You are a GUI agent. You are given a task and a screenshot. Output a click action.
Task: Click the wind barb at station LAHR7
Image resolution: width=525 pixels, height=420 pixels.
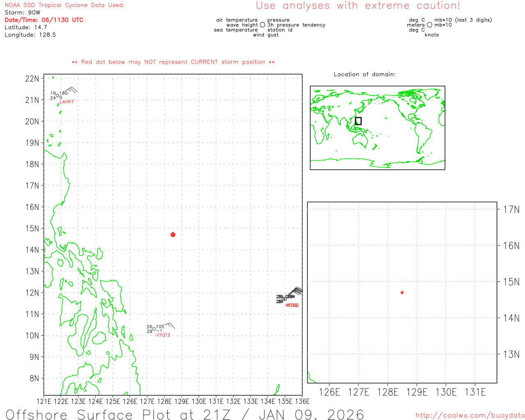tap(71, 90)
